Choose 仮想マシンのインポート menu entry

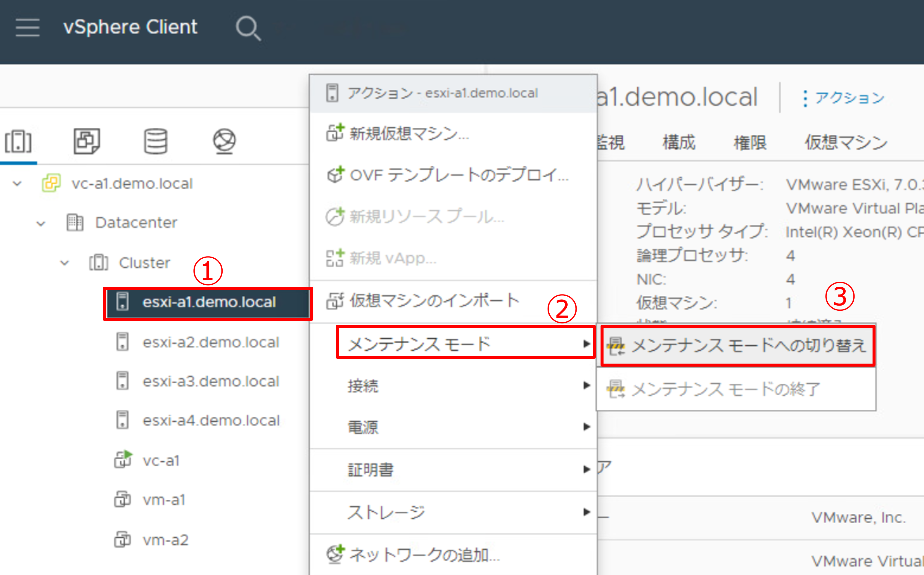coord(453,301)
